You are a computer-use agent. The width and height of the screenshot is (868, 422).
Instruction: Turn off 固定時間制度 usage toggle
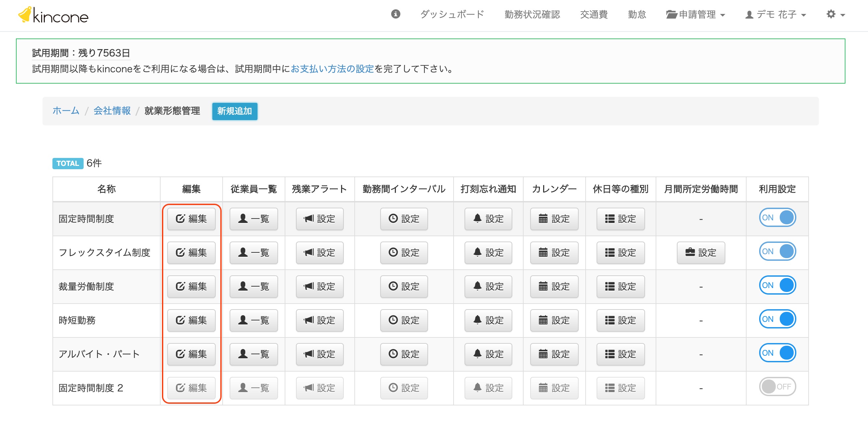coord(777,218)
